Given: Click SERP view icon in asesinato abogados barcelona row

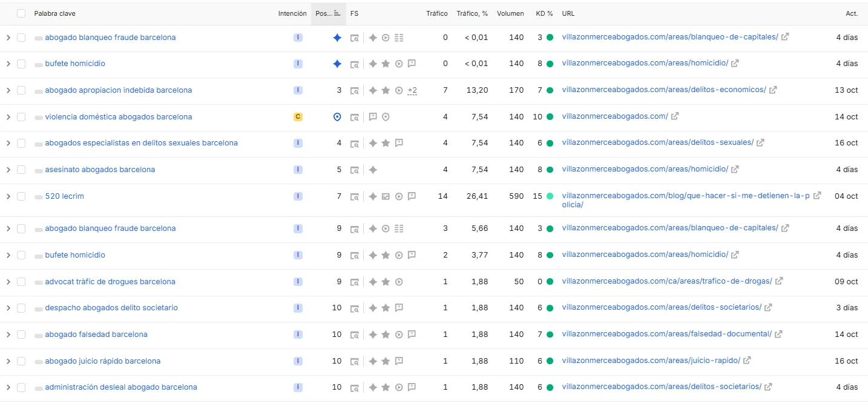Looking at the screenshot, I should [x=355, y=170].
